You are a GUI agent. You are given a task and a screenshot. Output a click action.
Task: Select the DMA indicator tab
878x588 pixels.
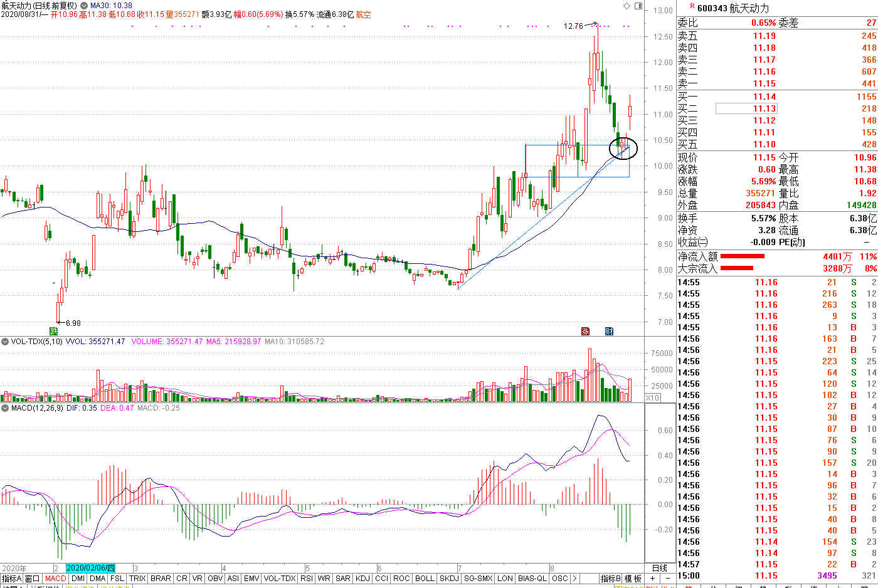coord(97,578)
